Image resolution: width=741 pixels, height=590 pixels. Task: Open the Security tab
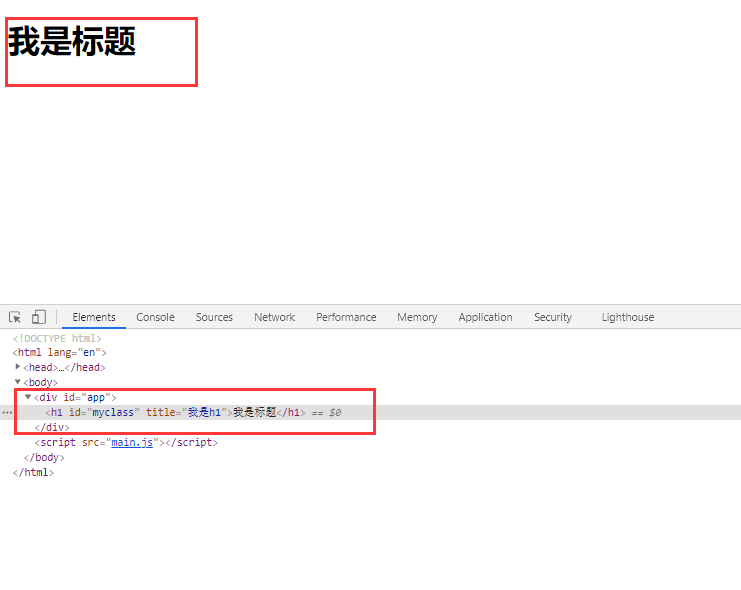click(x=553, y=317)
